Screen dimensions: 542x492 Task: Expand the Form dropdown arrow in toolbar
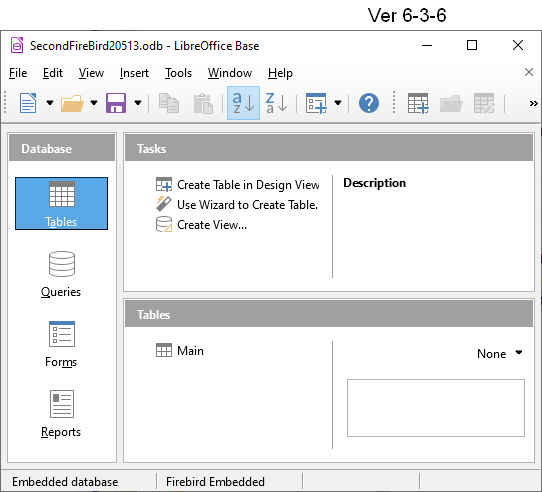(x=338, y=103)
